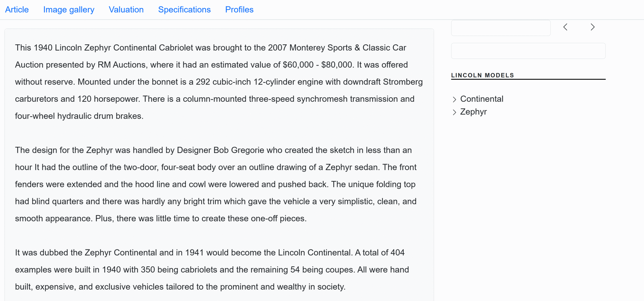Open the Profiles tab

[239, 10]
